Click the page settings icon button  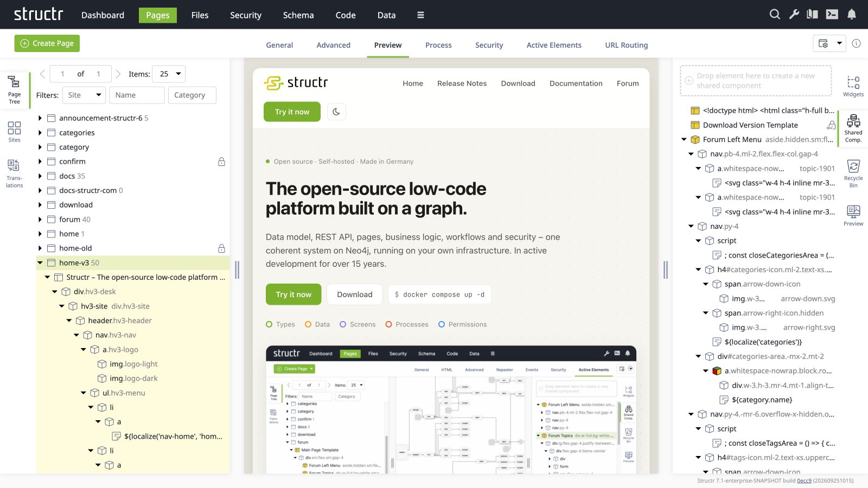[x=823, y=43]
